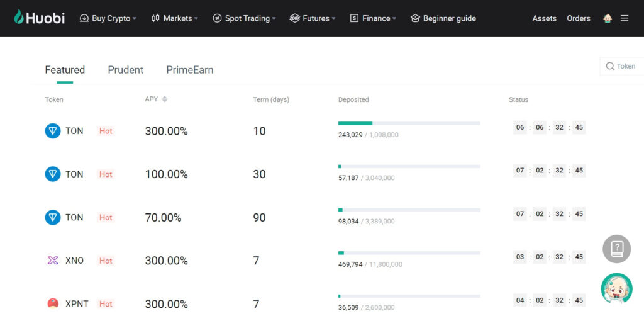Open the hamburger menu icon
Viewport: 644px width, 316px height.
625,18
